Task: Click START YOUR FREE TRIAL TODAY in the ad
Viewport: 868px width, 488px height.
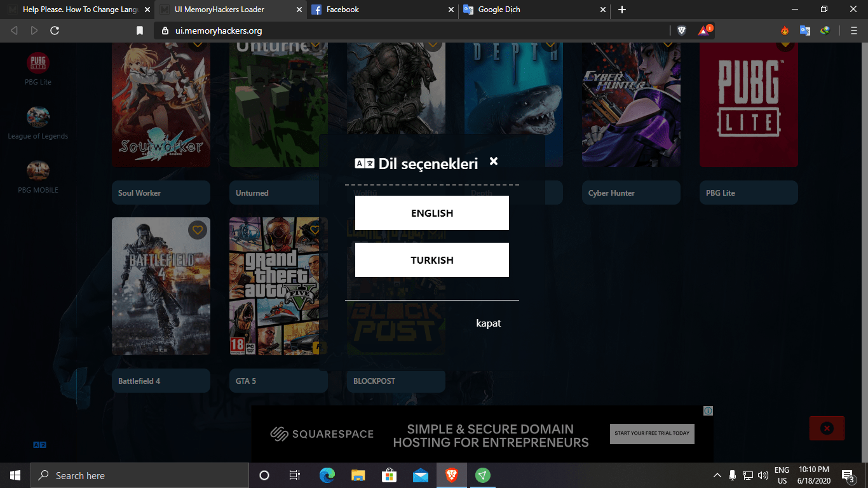Action: pyautogui.click(x=652, y=433)
